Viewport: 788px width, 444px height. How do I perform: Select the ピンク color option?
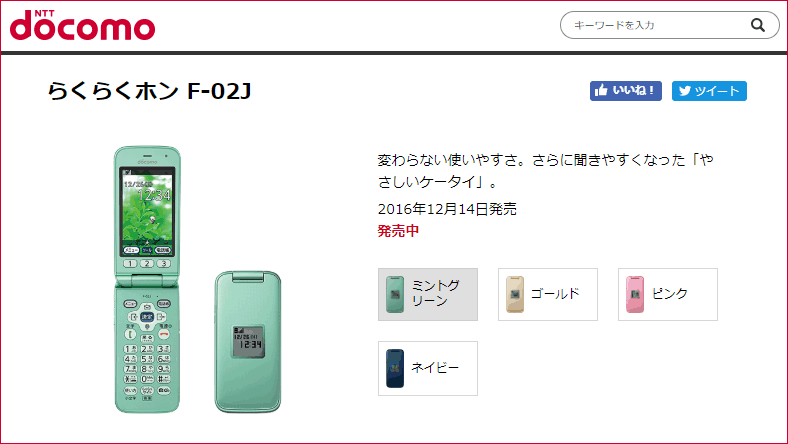[x=668, y=294]
